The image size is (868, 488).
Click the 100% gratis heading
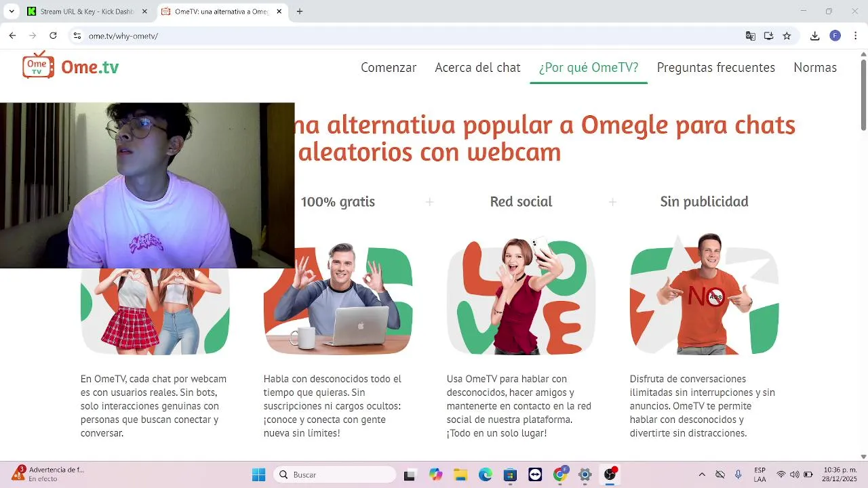338,201
